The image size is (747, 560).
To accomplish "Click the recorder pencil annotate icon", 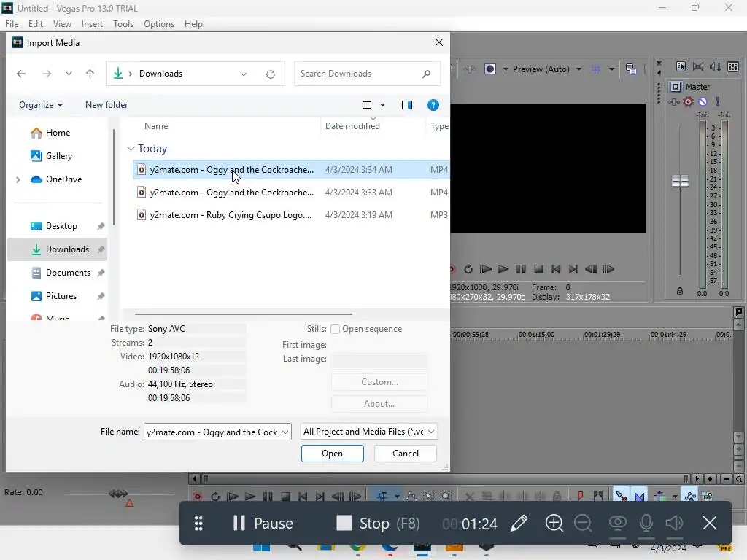I will 519,524.
